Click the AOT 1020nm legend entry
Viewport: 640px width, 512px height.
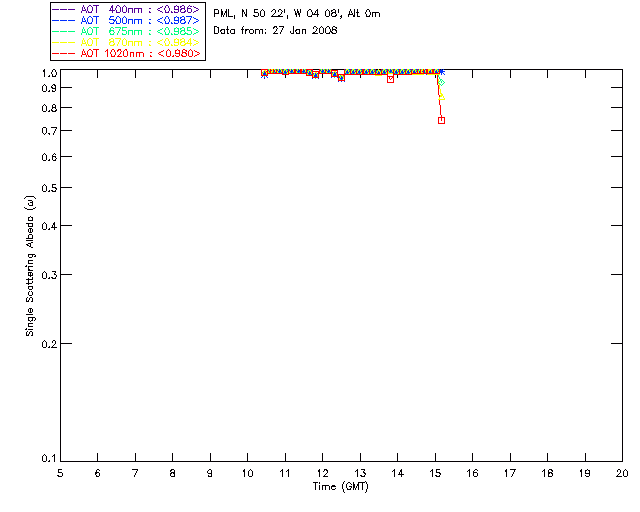[126, 53]
